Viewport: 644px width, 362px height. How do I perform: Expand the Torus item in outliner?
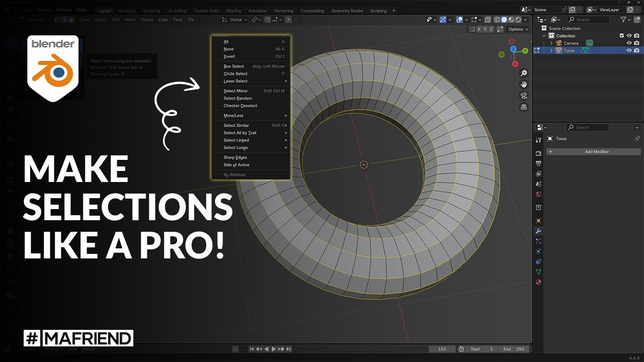551,50
